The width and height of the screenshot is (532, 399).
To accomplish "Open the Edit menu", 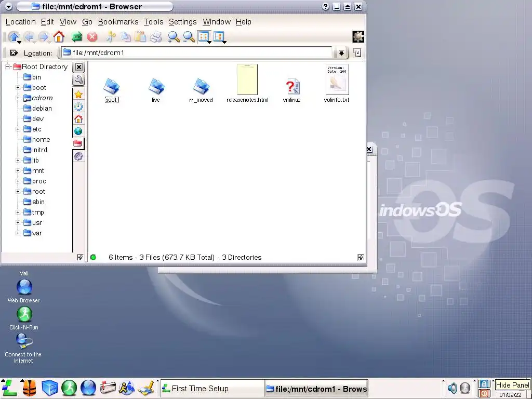I will coord(47,22).
